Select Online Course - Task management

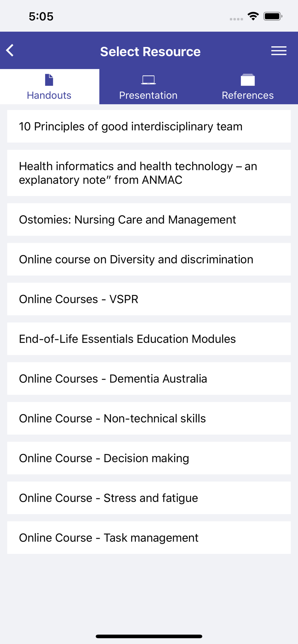[x=149, y=538]
